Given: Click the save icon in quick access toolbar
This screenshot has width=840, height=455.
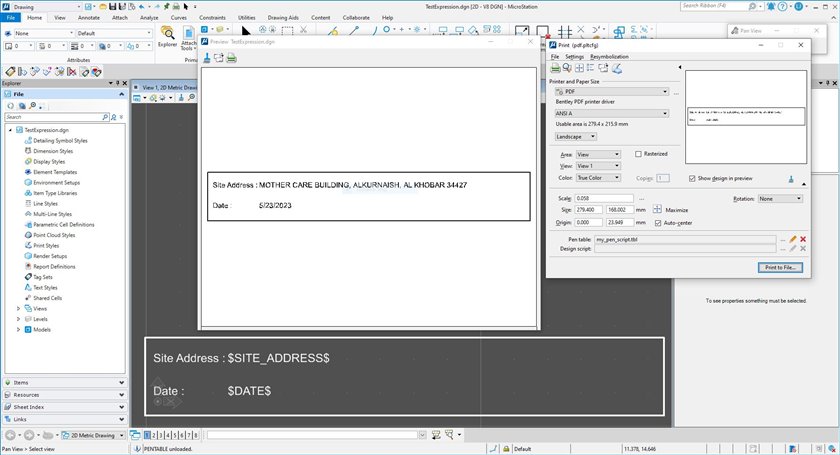Looking at the screenshot, I should (112, 6).
